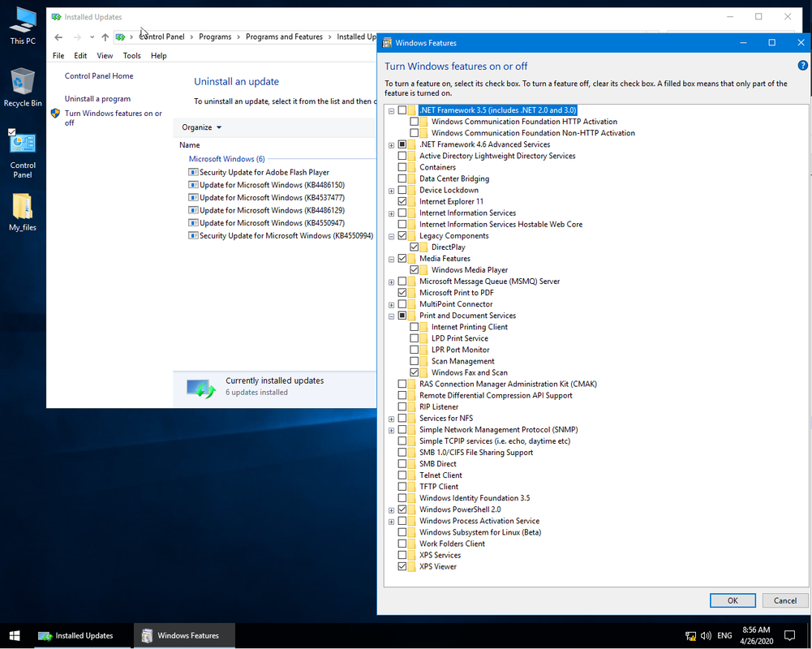Open the Edit menu
This screenshot has height=649, width=812.
[80, 55]
